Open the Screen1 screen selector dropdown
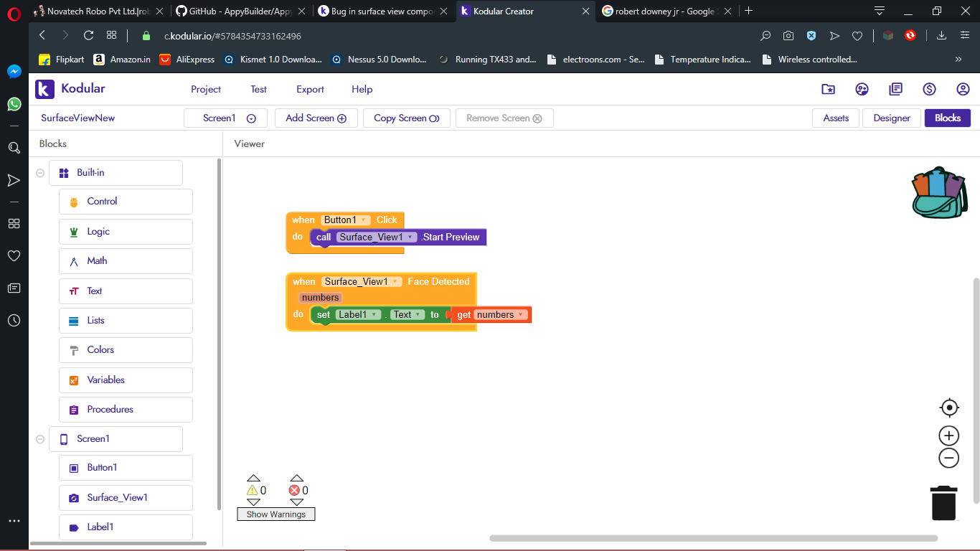 [225, 118]
